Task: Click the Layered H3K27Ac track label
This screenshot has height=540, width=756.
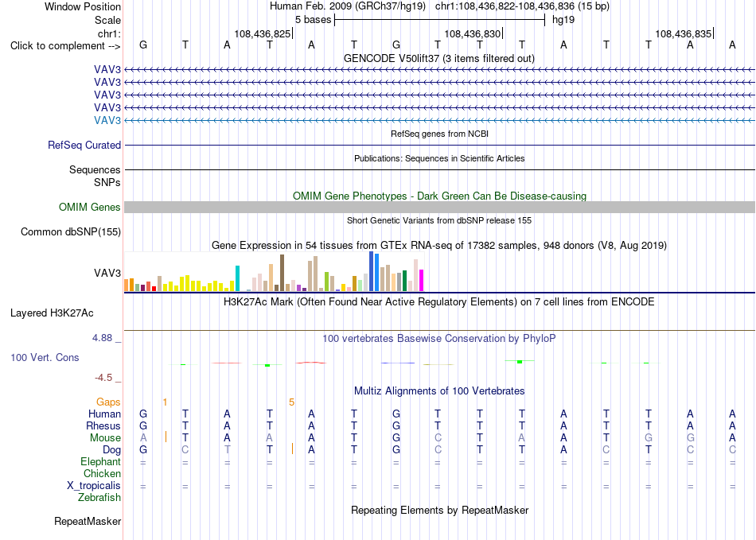Action: tap(52, 313)
